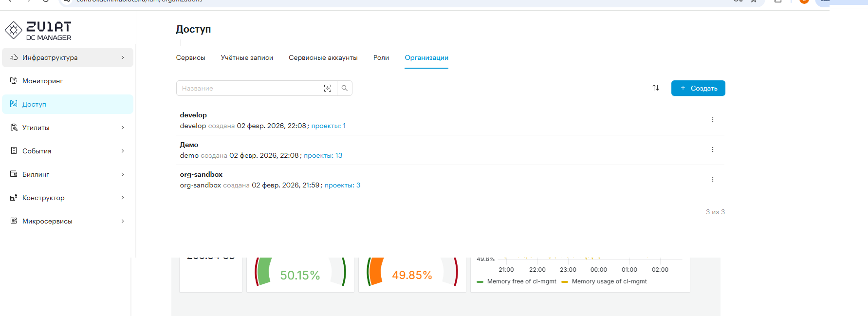Click the sort order arrows icon
Image resolution: width=868 pixels, height=316 pixels.
coord(656,88)
